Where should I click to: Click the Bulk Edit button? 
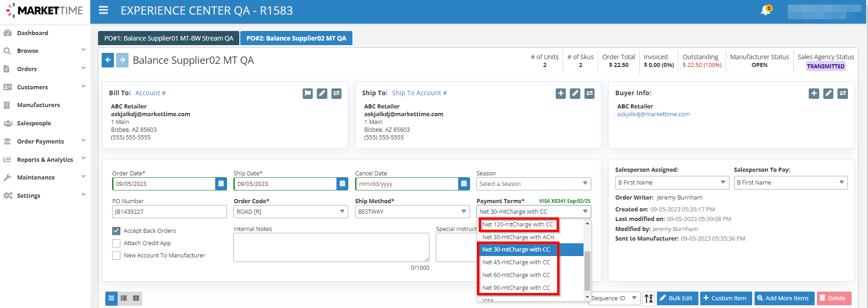pos(677,298)
